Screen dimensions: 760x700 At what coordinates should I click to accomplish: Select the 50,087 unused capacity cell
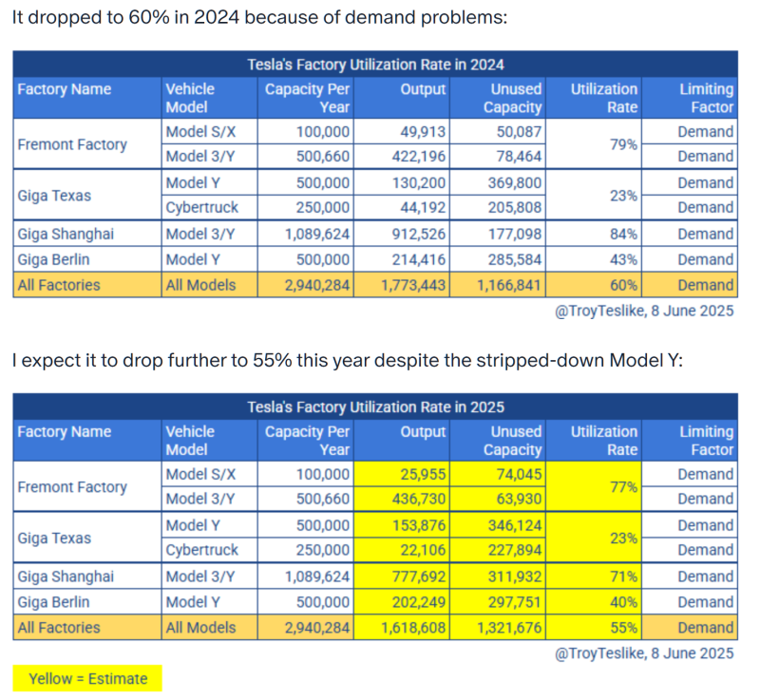point(498,132)
